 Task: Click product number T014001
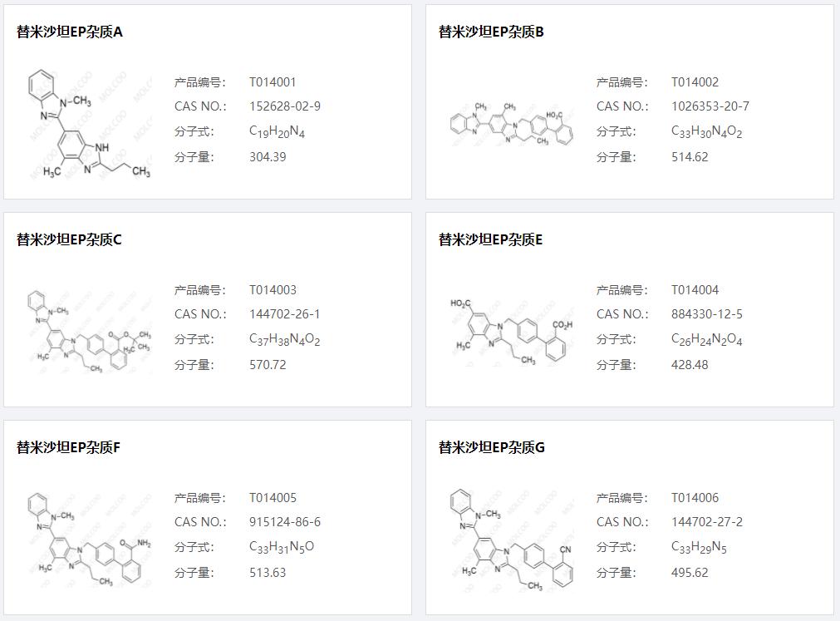point(273,82)
